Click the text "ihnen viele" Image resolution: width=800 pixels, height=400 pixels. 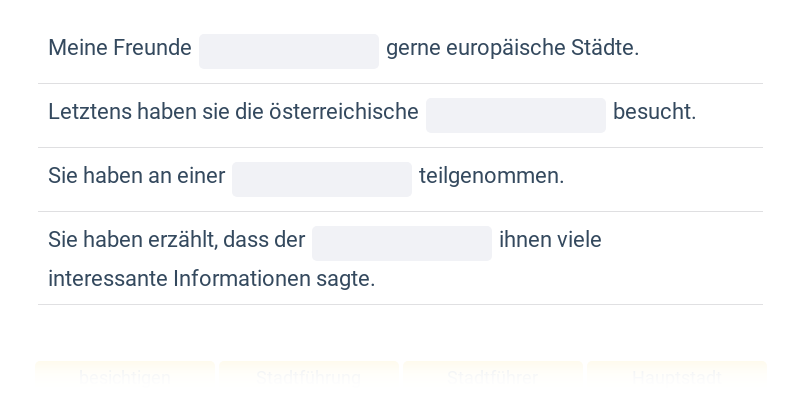click(550, 240)
